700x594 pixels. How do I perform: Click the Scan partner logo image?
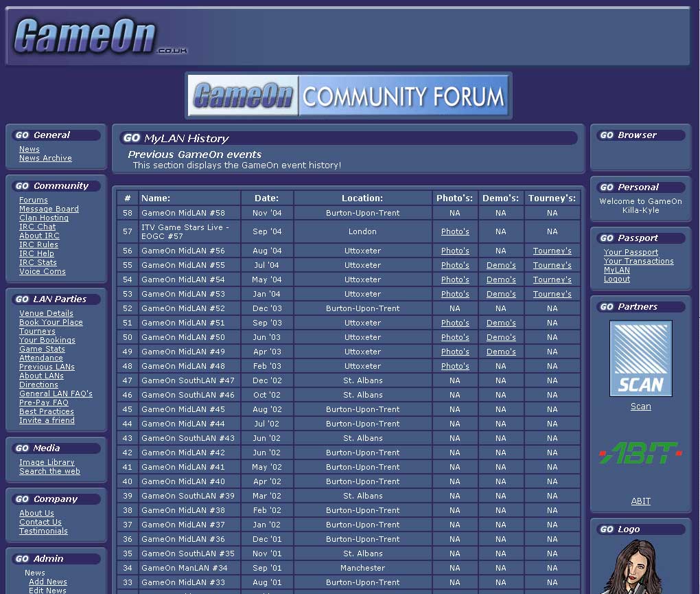pyautogui.click(x=640, y=358)
